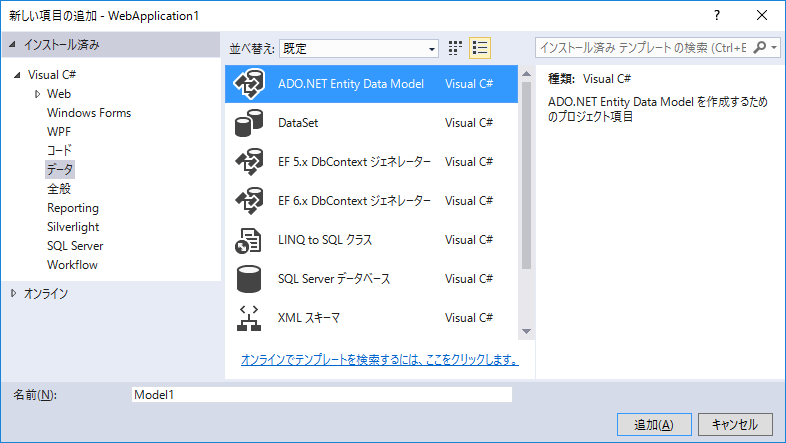Click the SQL Server データベース label
The image size is (786, 443).
(x=334, y=279)
